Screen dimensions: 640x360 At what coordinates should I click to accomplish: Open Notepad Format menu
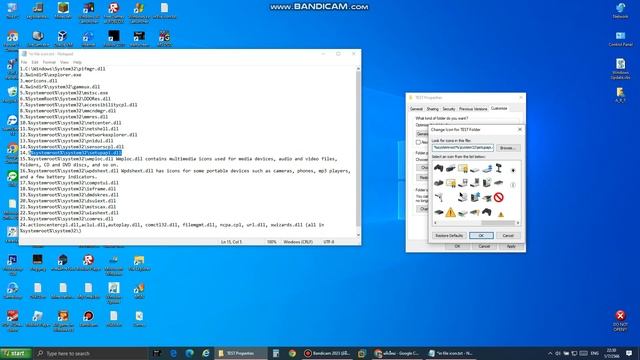(49, 62)
